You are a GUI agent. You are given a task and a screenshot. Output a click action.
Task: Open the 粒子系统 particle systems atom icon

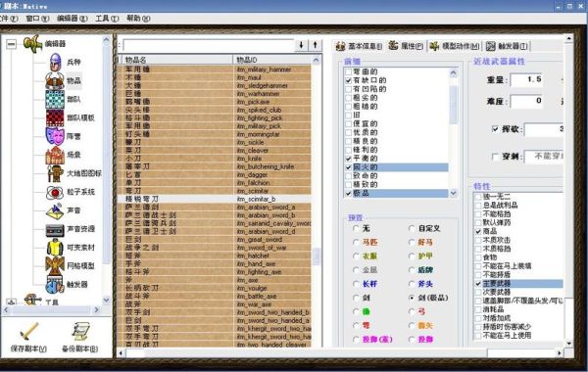pyautogui.click(x=55, y=192)
